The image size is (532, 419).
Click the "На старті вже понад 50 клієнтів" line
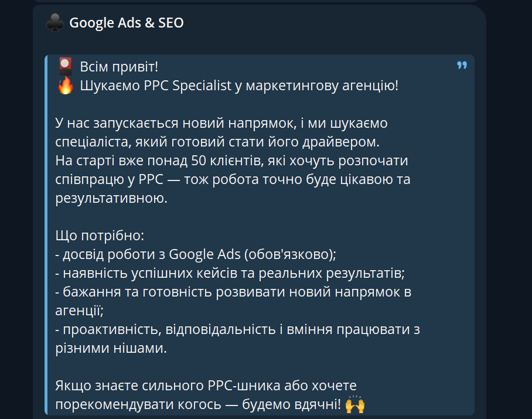[231, 160]
